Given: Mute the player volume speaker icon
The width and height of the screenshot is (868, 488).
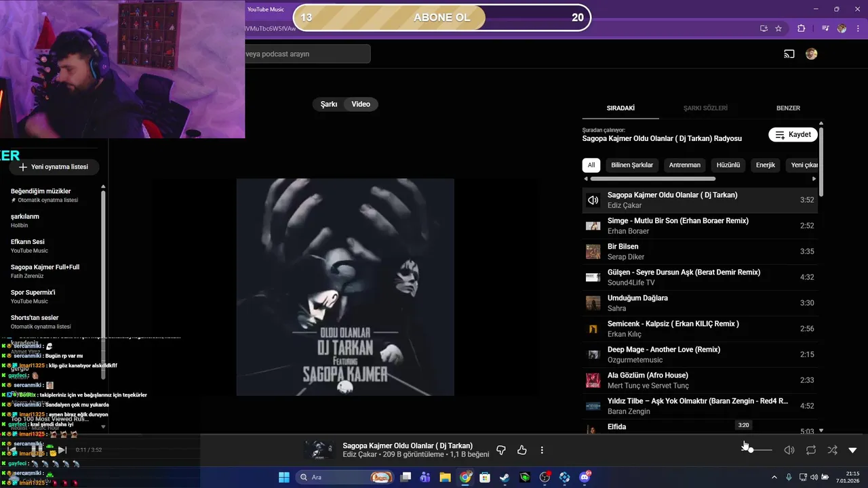Looking at the screenshot, I should click(789, 450).
